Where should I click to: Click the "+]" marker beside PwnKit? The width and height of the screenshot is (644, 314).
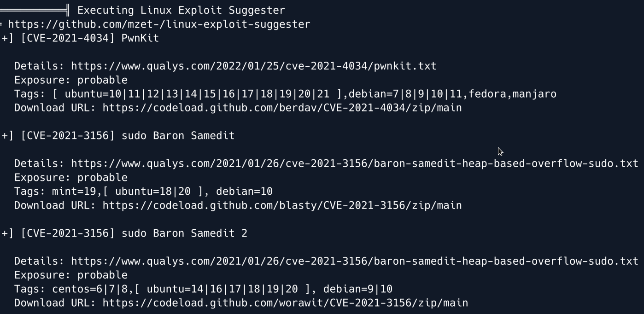[8, 38]
